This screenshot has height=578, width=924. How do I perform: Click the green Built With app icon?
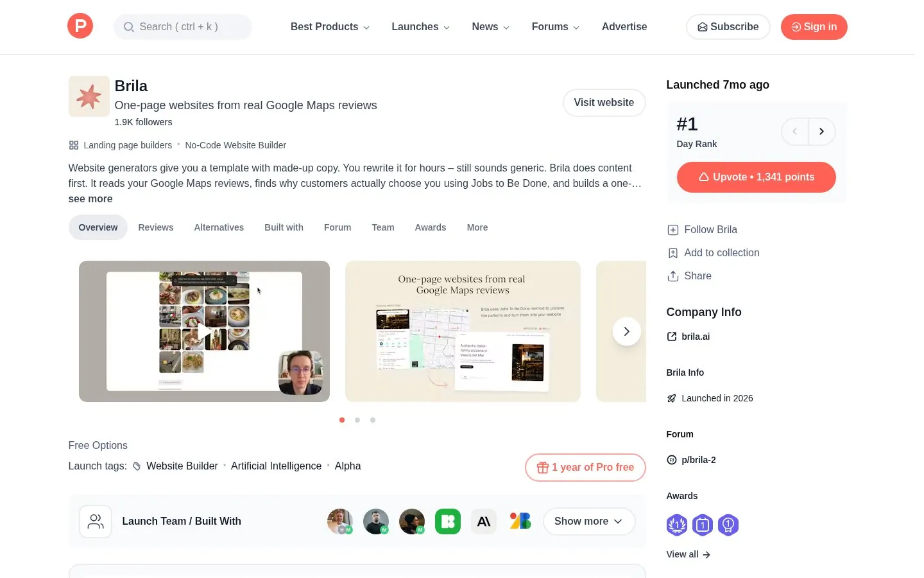tap(448, 521)
